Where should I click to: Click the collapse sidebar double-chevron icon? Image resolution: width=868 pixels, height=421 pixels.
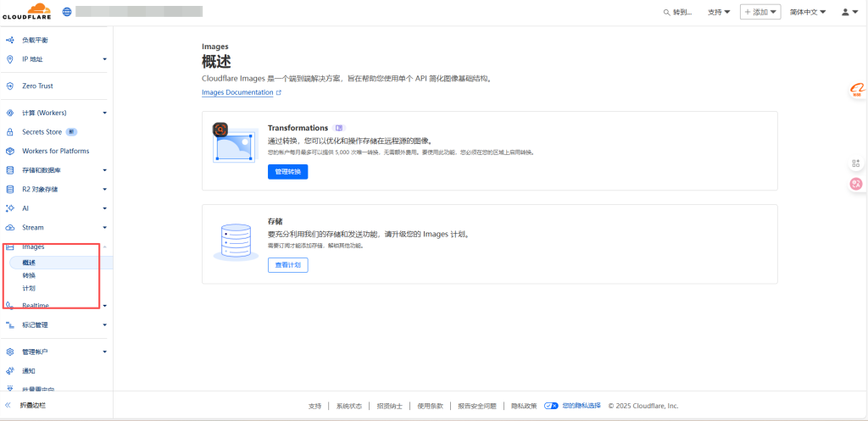point(8,405)
